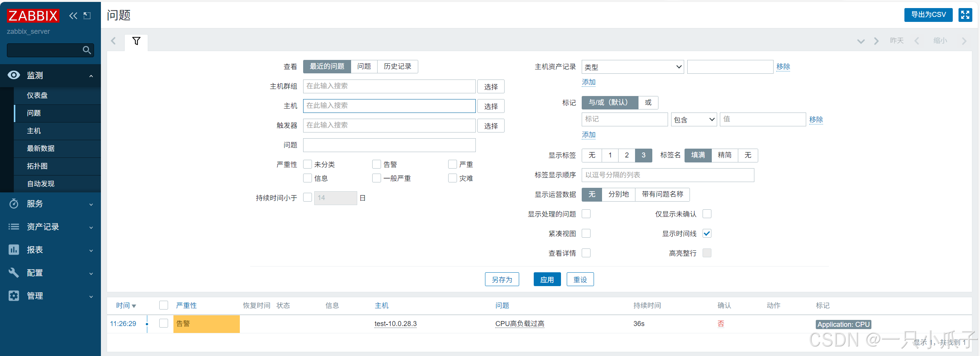Click the 报表 chart icon
This screenshot has height=356, width=980.
coord(14,250)
